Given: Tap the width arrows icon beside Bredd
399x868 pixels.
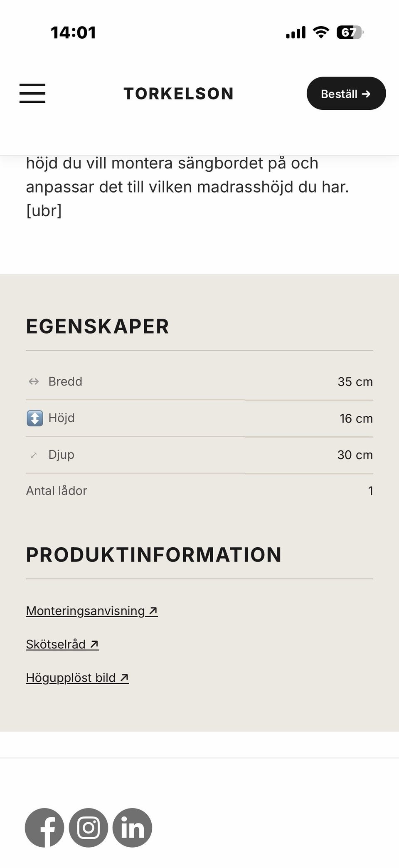Looking at the screenshot, I should point(34,381).
